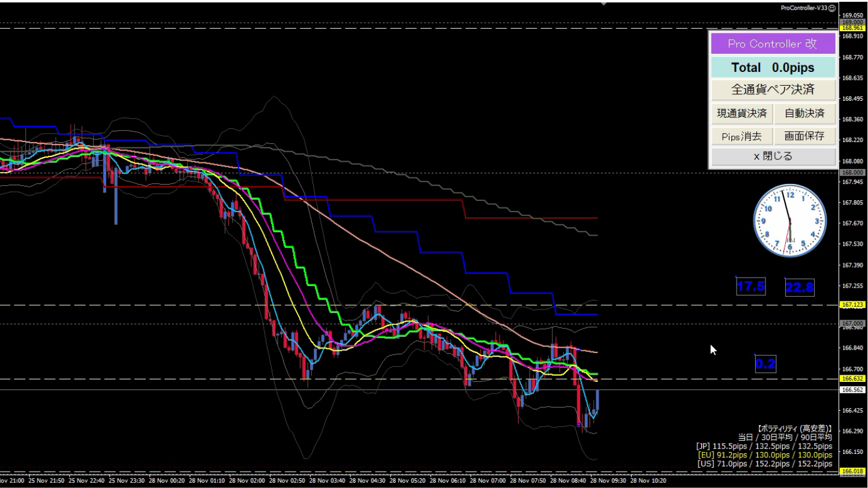Click the 25 Nov 22:40 time label

coord(86,480)
